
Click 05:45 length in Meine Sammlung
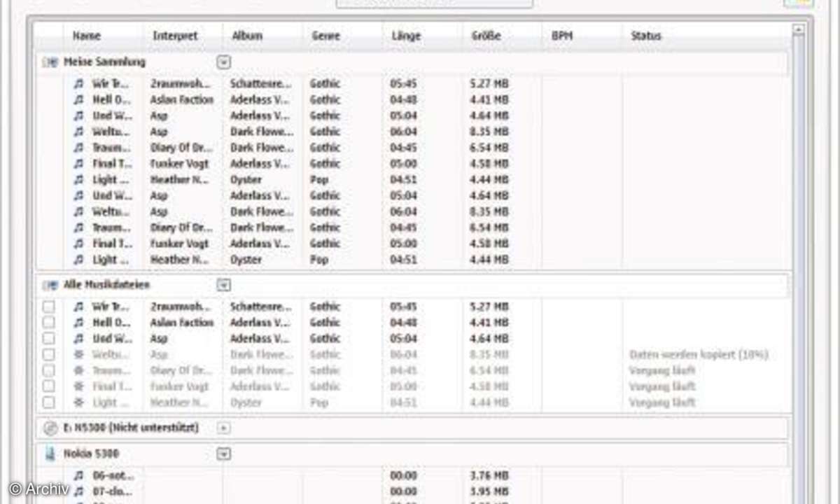click(404, 84)
